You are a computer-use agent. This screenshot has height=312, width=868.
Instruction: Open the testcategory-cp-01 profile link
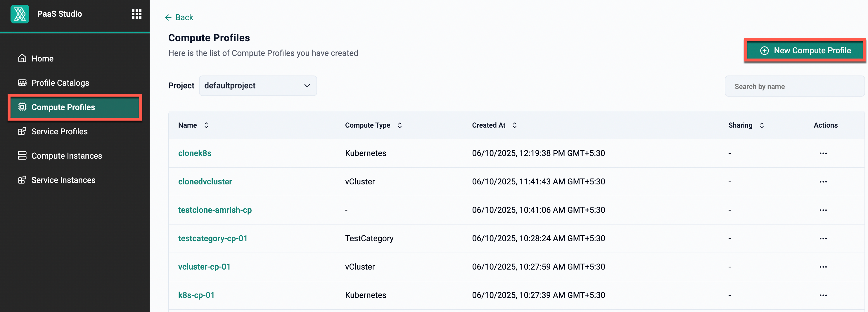(x=213, y=239)
